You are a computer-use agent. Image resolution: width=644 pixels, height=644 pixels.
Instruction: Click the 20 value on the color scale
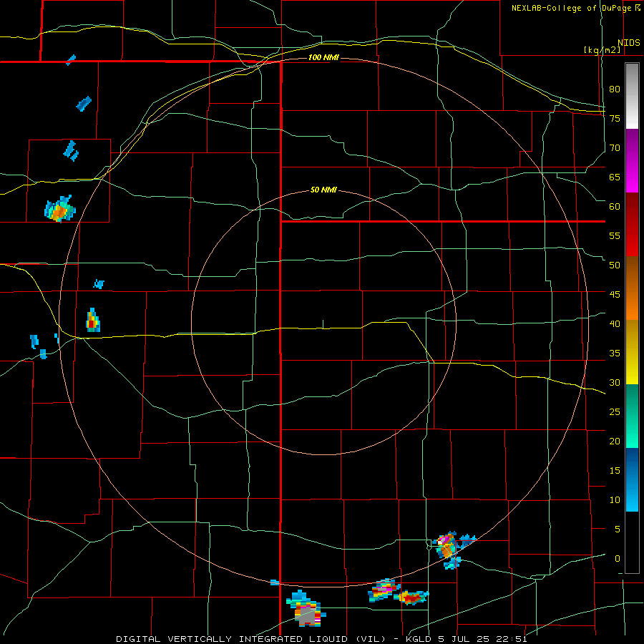tap(615, 441)
